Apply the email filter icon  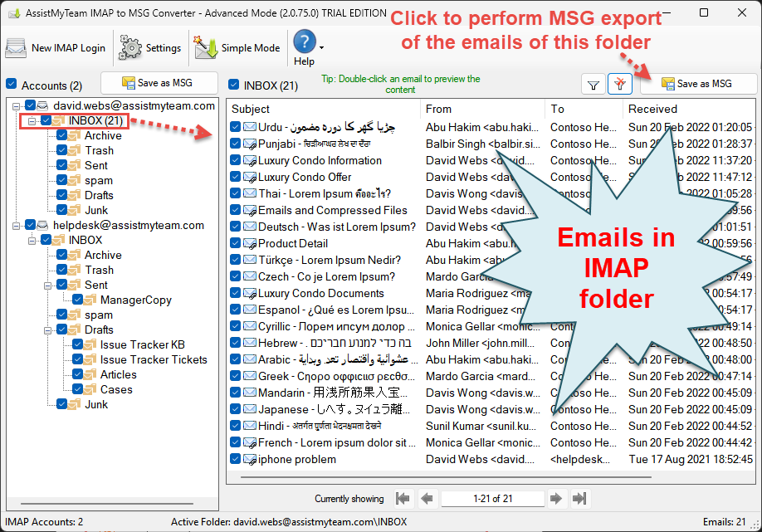click(x=593, y=83)
